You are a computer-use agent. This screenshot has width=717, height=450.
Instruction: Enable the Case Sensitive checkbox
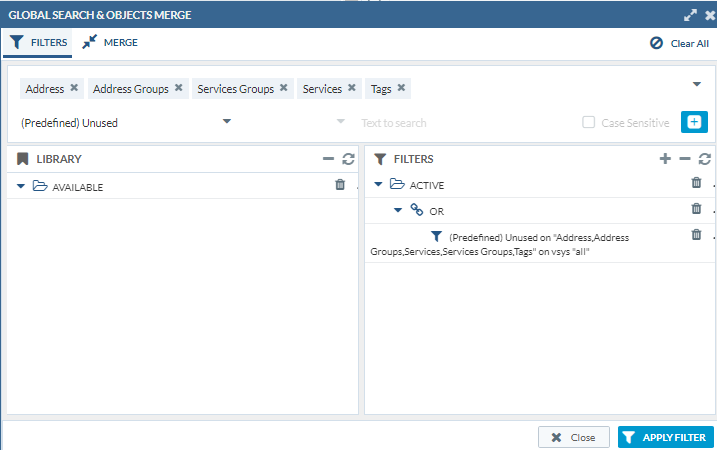pos(589,123)
